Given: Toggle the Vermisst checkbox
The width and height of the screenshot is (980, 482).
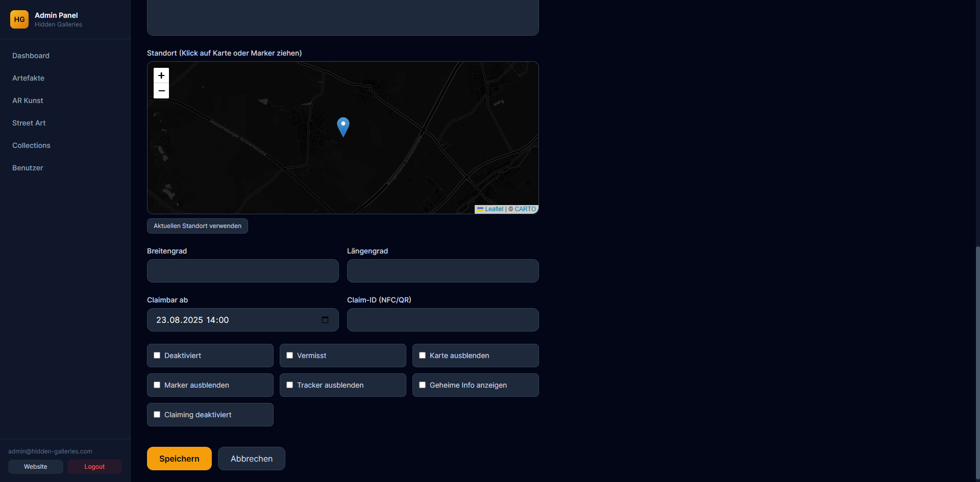Looking at the screenshot, I should point(290,356).
